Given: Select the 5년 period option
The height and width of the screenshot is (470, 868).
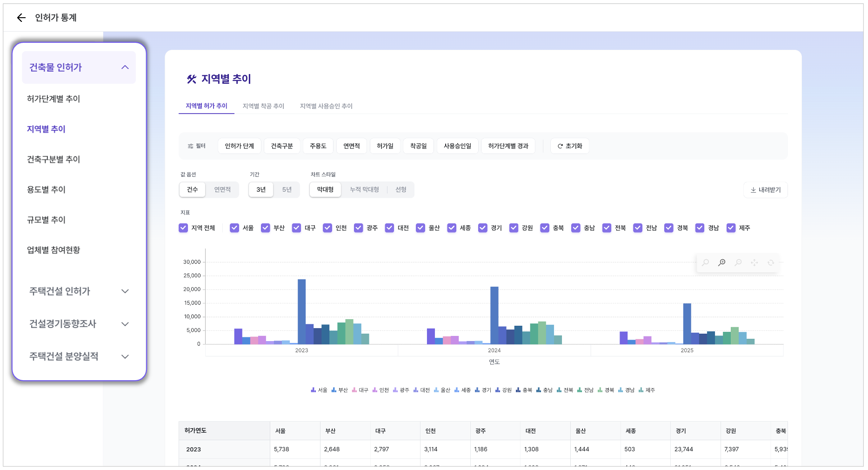Looking at the screenshot, I should click(287, 190).
